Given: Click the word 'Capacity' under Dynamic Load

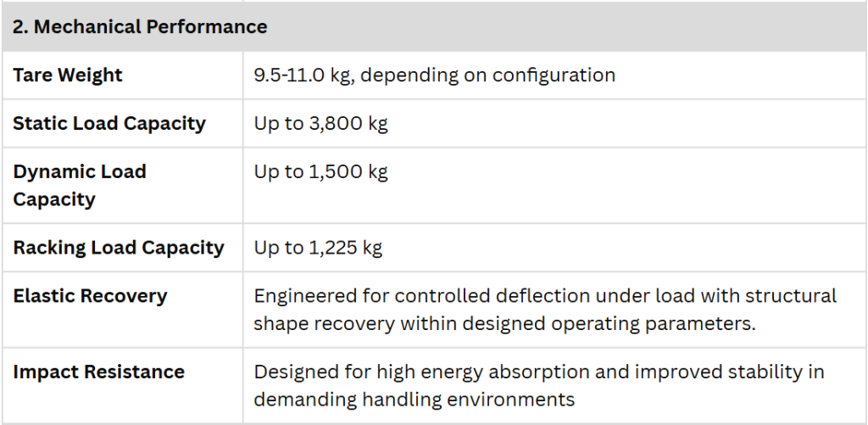Looking at the screenshot, I should tap(54, 199).
